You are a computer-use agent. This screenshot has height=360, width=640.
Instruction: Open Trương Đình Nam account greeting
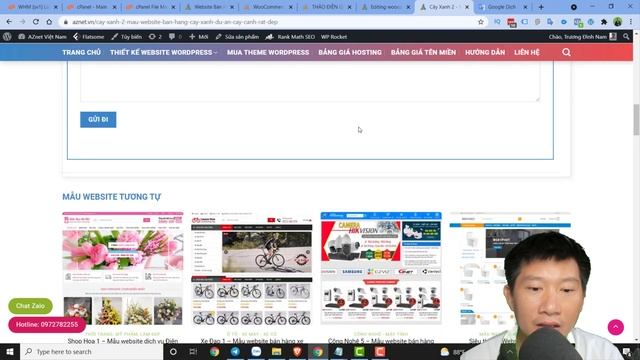click(x=582, y=37)
